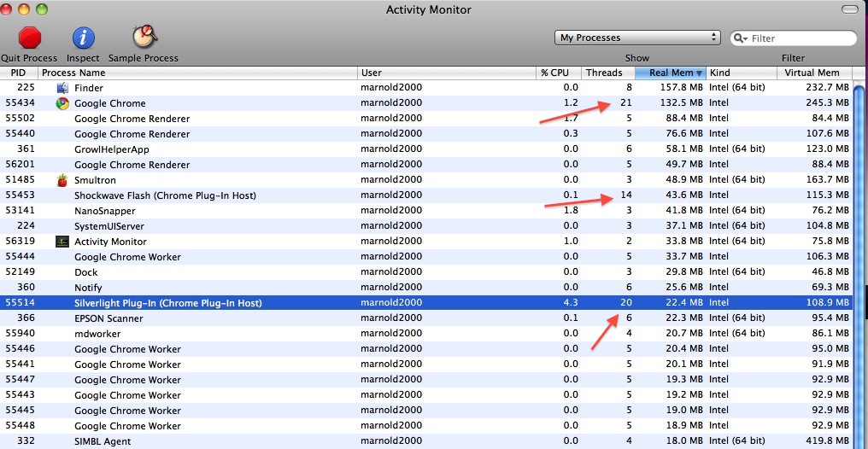Select Google Chrome Renderer with PID 55502

pyautogui.click(x=426, y=119)
